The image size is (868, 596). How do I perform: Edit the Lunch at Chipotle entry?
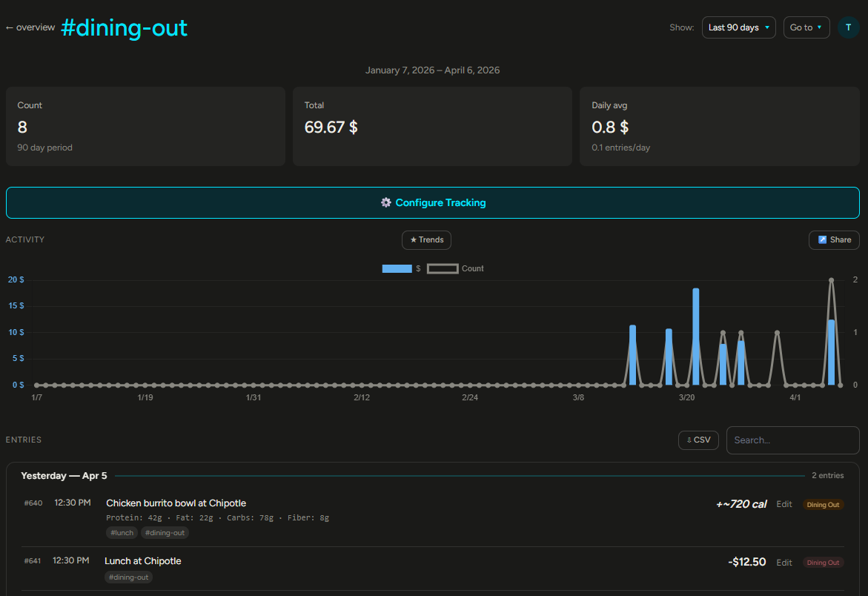pos(783,562)
